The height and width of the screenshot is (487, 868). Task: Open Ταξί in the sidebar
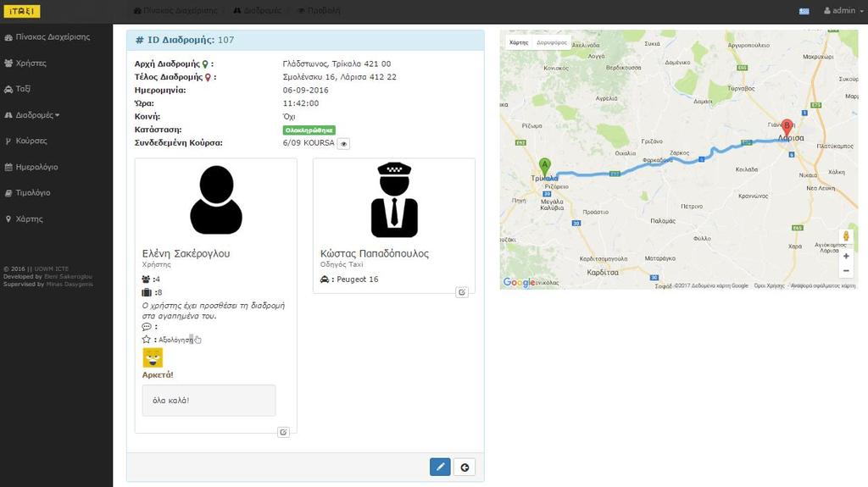tap(18, 89)
